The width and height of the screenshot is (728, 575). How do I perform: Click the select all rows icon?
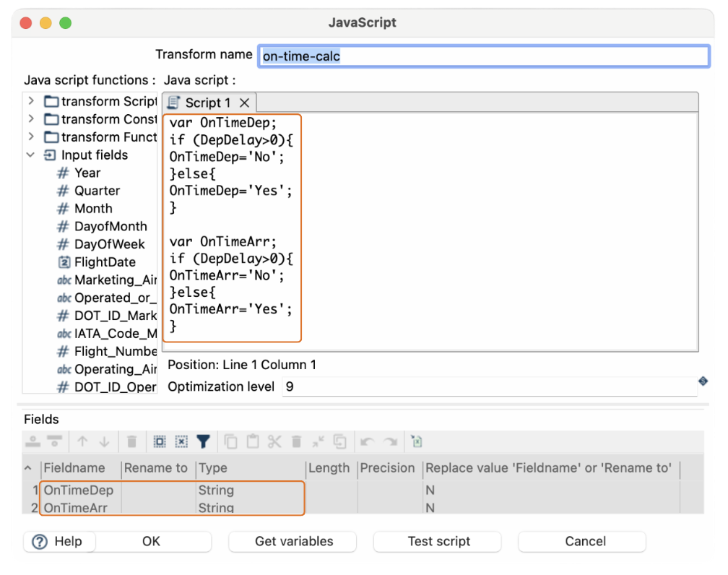click(160, 441)
